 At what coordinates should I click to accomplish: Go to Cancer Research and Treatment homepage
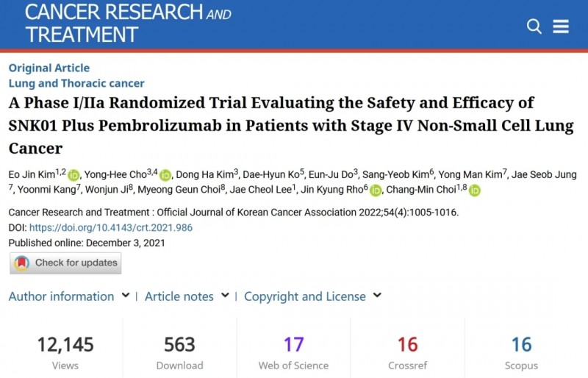point(128,23)
